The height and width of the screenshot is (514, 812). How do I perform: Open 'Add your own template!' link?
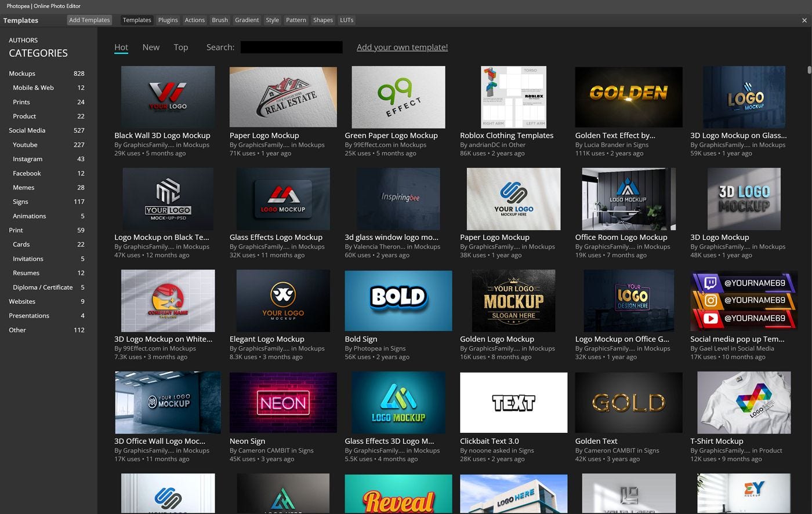point(402,48)
